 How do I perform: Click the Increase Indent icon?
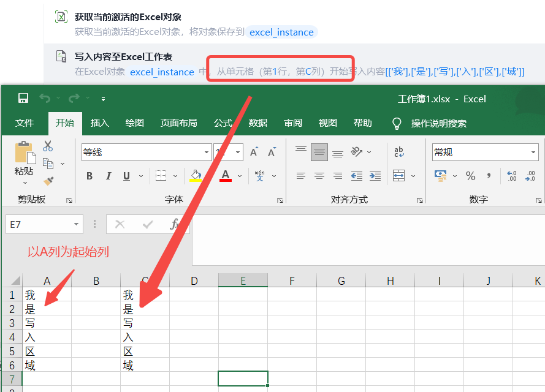click(375, 176)
